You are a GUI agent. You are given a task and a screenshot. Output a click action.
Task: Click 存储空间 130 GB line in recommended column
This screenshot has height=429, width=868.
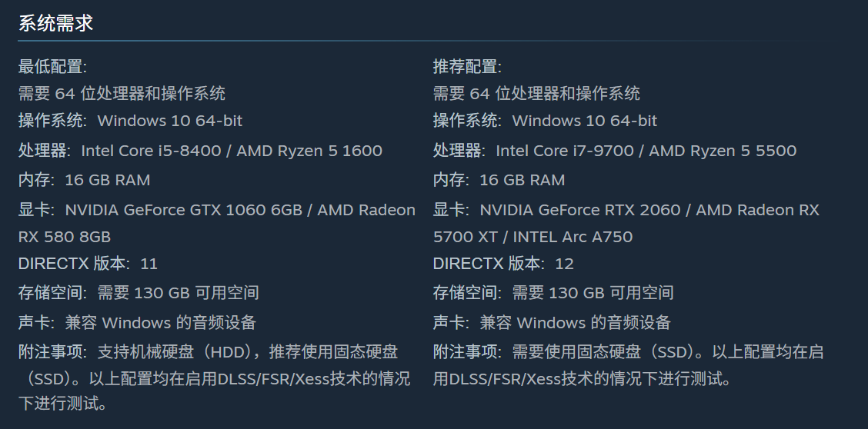click(553, 293)
